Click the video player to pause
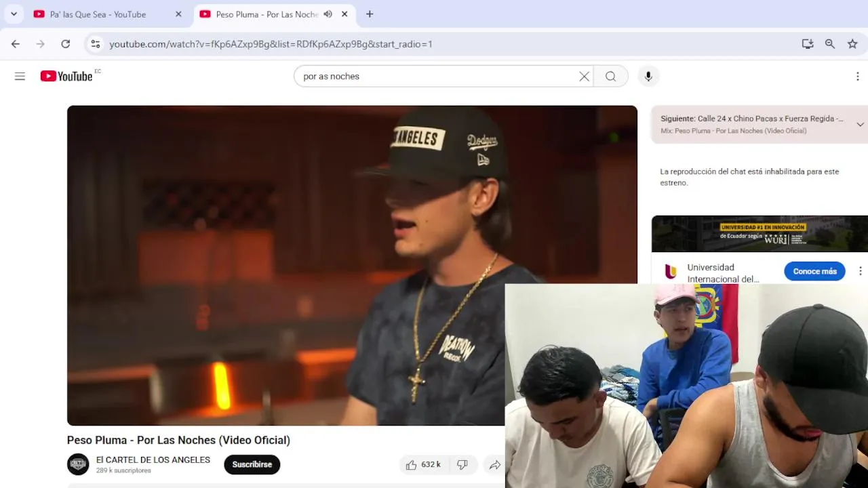 point(352,265)
